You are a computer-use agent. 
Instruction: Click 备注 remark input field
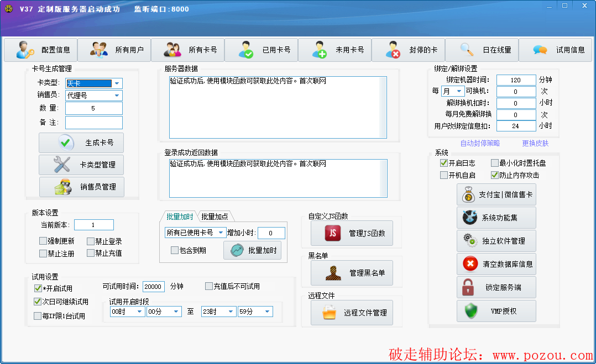pos(94,123)
